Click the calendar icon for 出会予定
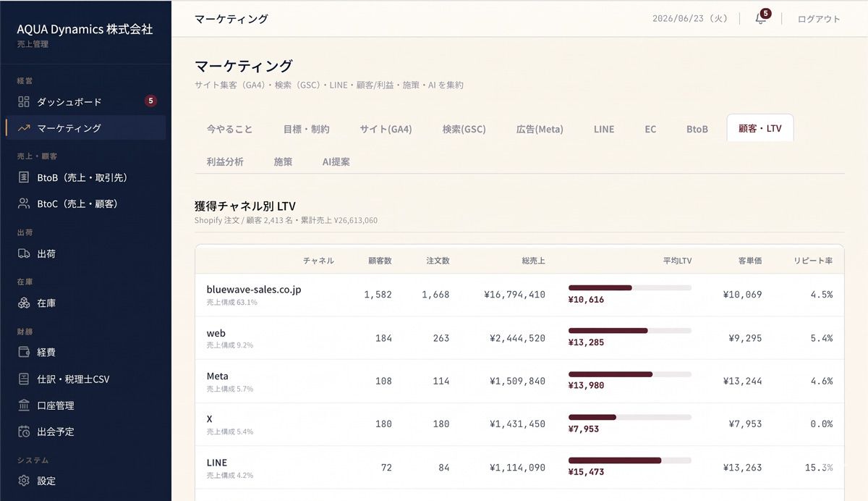This screenshot has width=868, height=501. click(x=24, y=431)
